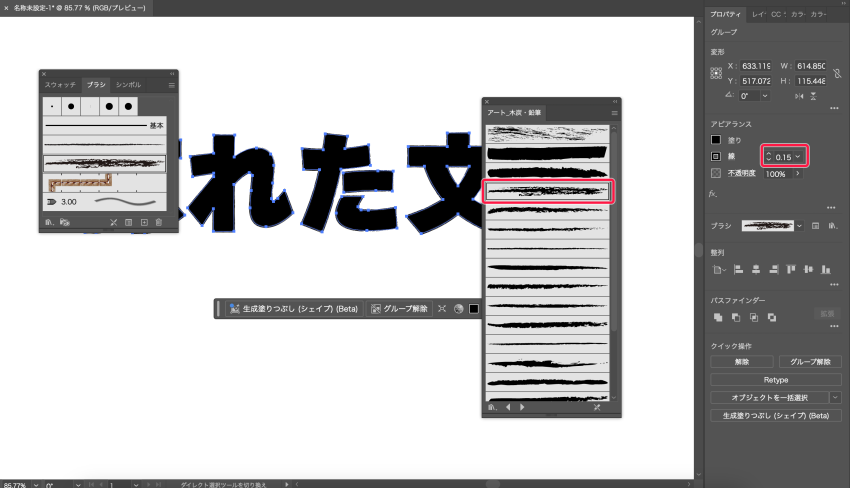Click the recolor globe icon in floating taskbar
This screenshot has height=488, width=850.
pyautogui.click(x=459, y=309)
